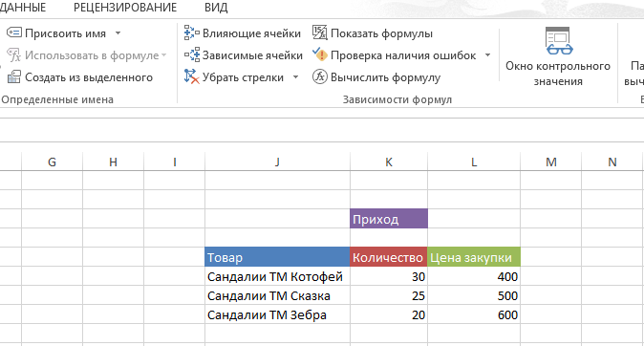The width and height of the screenshot is (644, 346).
Task: Switch to the РЕЦЕНЗИРОВАНИЕ ribbon tab
Action: (125, 8)
